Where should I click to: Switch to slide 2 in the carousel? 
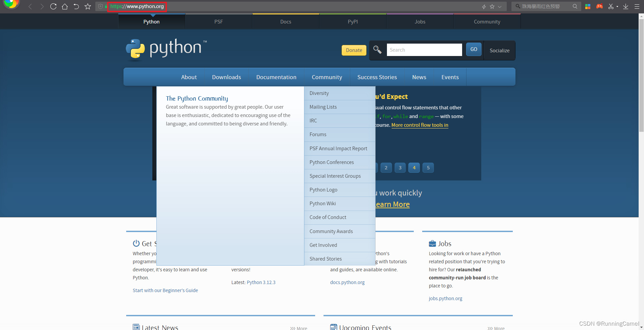pos(386,168)
